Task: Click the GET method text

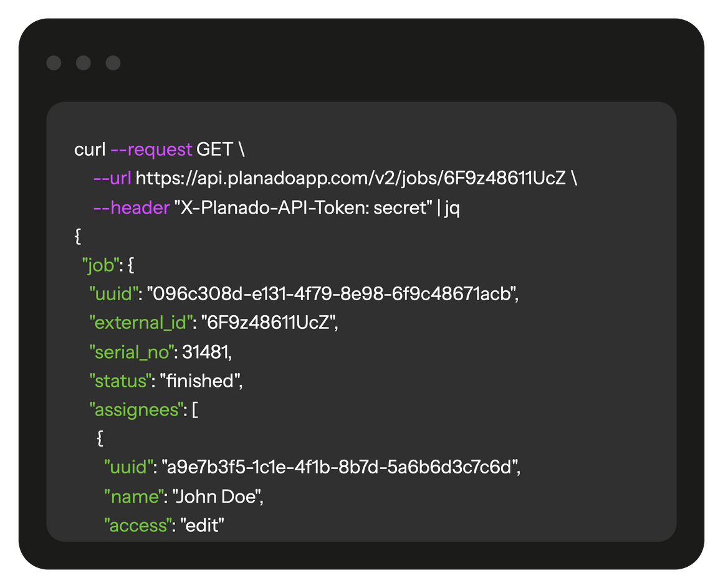Action: (215, 149)
